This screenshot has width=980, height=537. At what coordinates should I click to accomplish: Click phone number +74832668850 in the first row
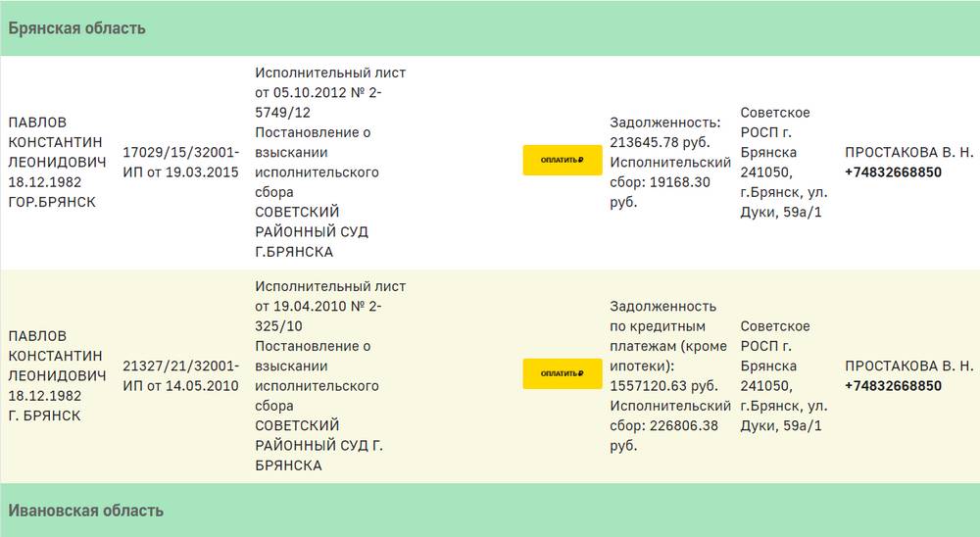click(893, 172)
